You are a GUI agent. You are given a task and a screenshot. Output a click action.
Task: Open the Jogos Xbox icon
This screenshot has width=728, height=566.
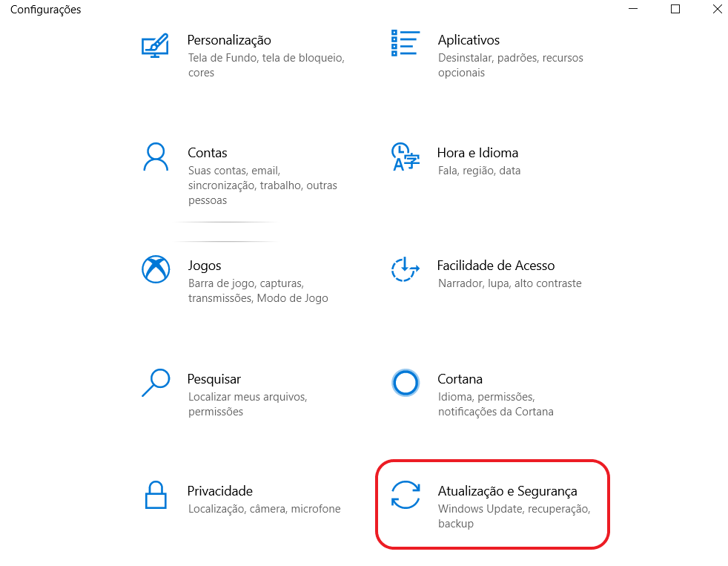156,269
